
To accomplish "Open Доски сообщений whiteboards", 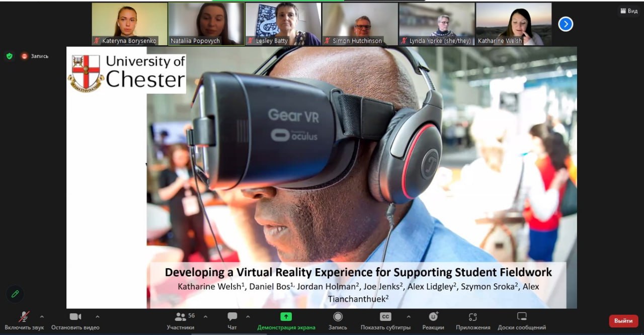I will click(521, 321).
